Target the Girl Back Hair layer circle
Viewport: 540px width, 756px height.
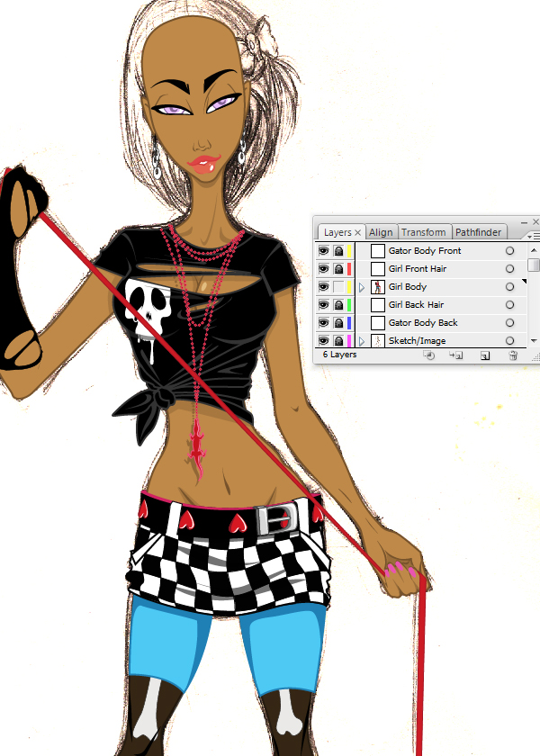click(x=509, y=305)
